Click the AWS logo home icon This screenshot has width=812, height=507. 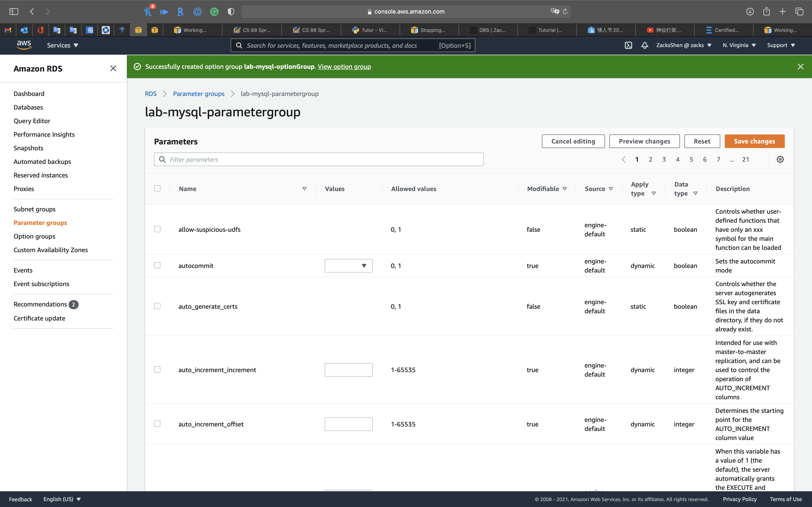(24, 45)
